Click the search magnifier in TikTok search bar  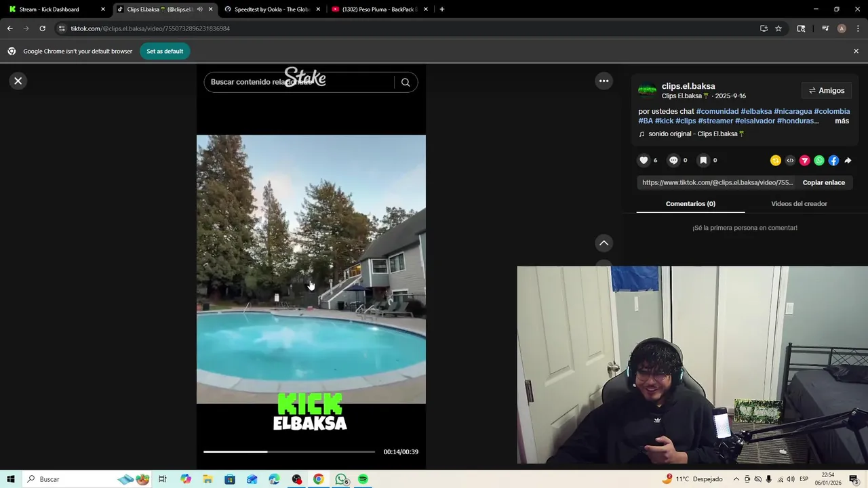(x=406, y=82)
